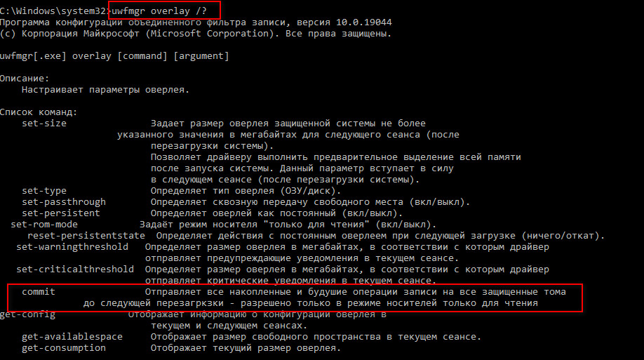
Task: Click the "set-warningthreshold" command name
Action: click(x=72, y=247)
